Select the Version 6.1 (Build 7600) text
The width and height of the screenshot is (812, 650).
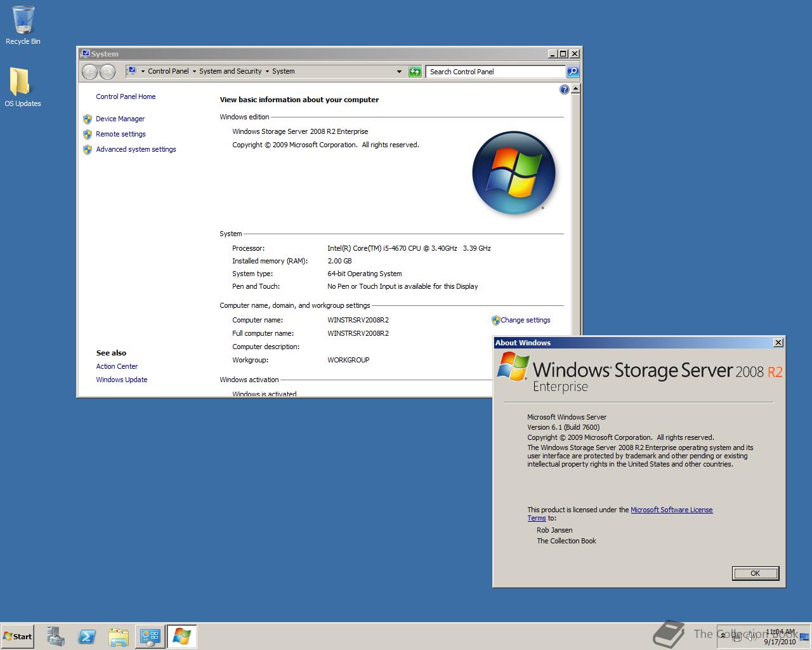563,427
